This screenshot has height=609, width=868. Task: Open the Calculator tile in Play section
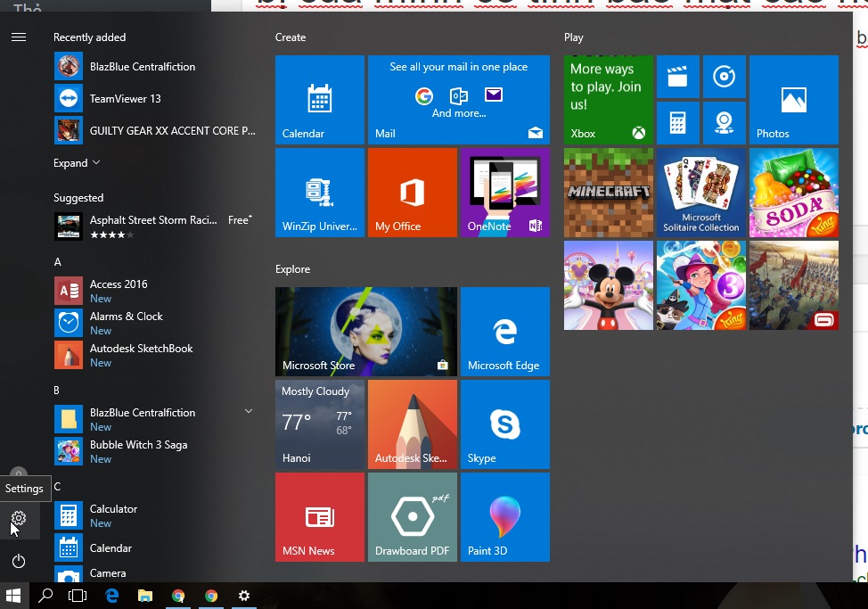coord(678,122)
